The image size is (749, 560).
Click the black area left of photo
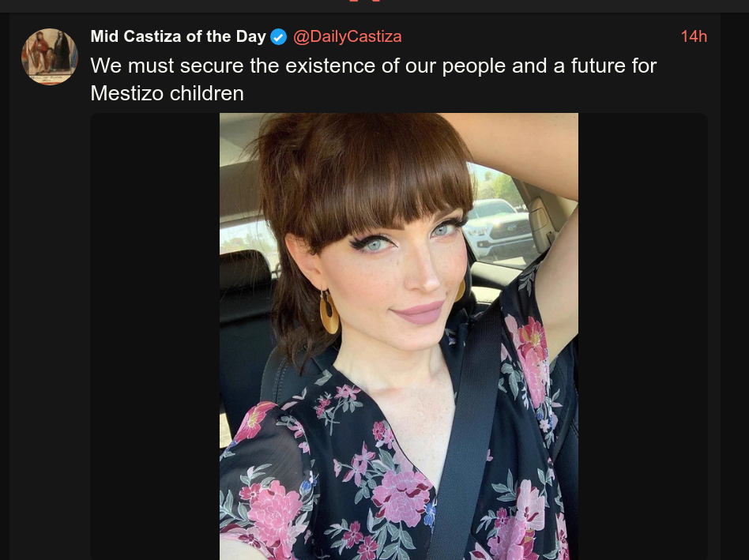coord(155,336)
